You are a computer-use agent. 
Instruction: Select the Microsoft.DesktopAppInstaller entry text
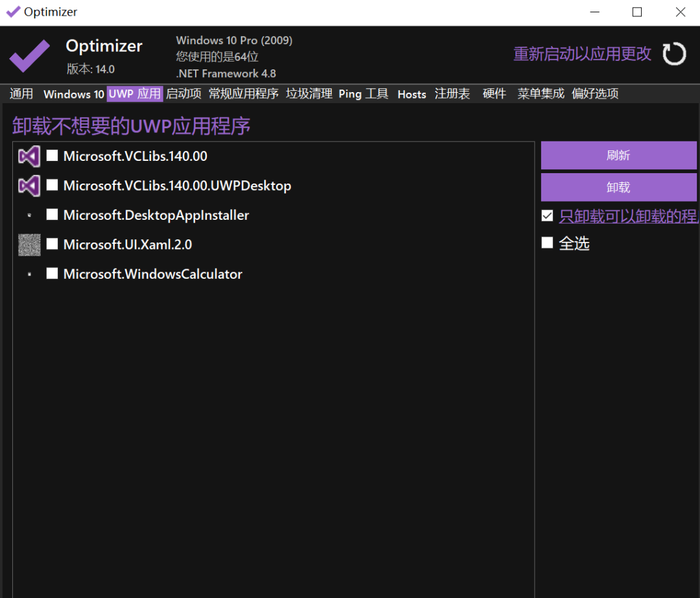pyautogui.click(x=156, y=215)
